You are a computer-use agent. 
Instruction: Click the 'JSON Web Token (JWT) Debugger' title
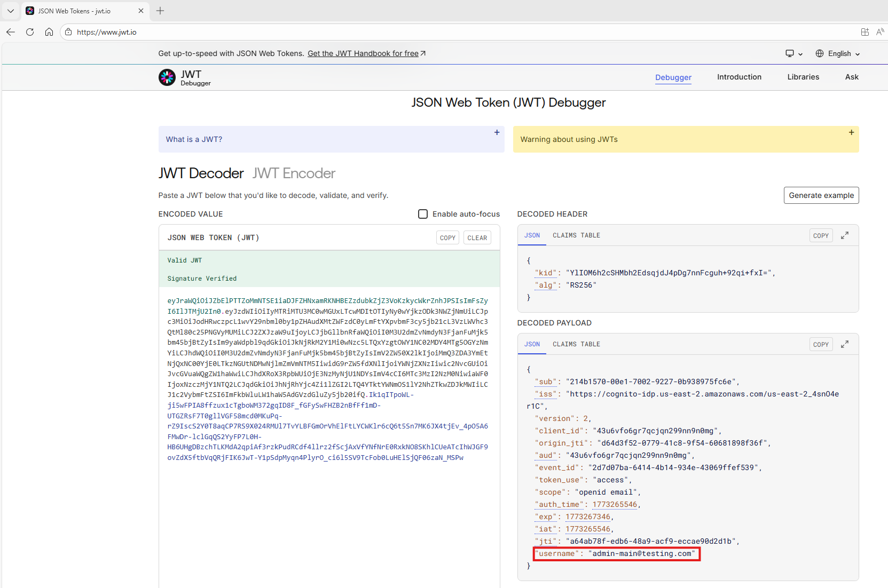tap(508, 102)
